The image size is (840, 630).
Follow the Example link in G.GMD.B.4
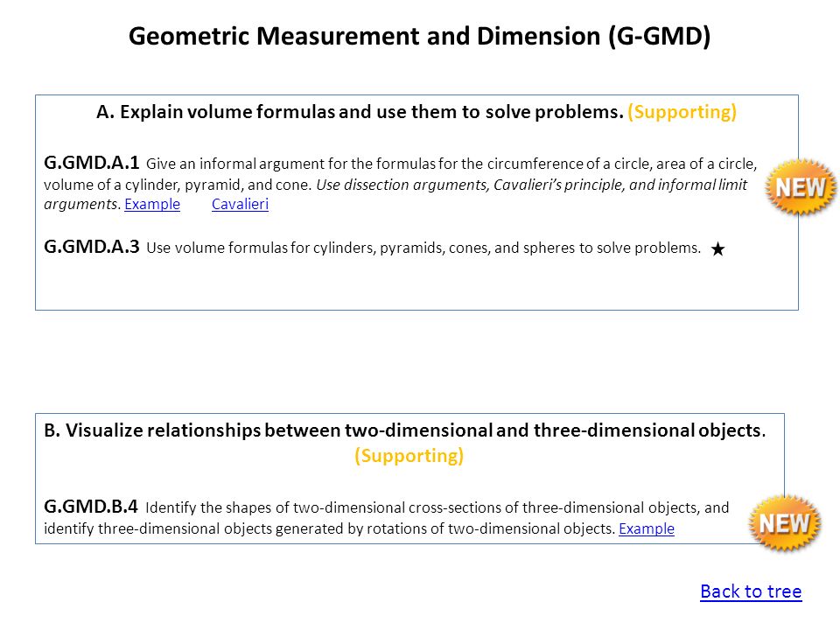(647, 528)
